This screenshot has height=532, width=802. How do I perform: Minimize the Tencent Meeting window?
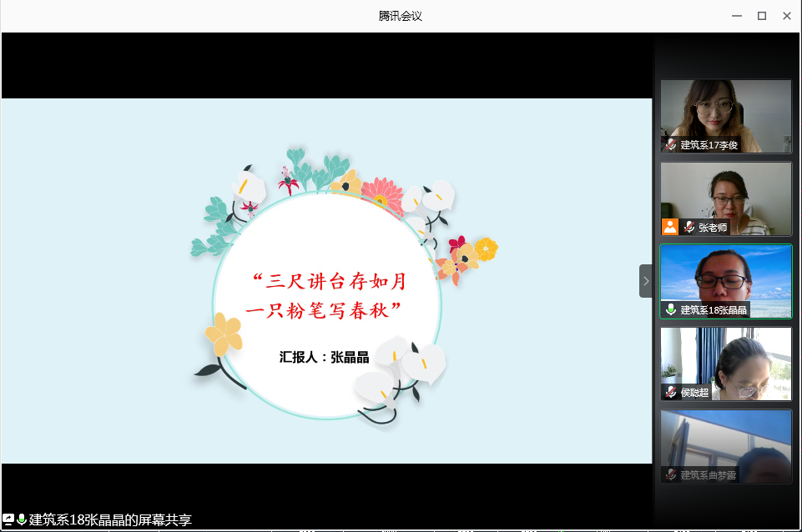coord(737,16)
